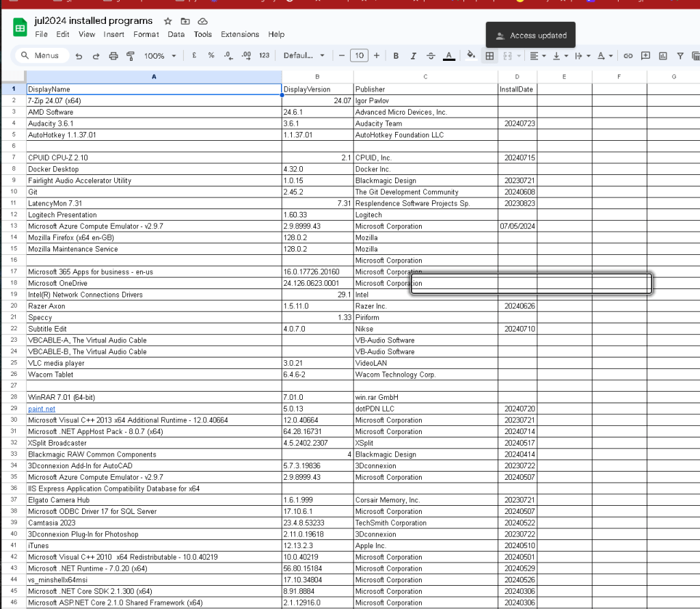The height and width of the screenshot is (609, 700).
Task: Open the text color picker
Action: [x=449, y=56]
